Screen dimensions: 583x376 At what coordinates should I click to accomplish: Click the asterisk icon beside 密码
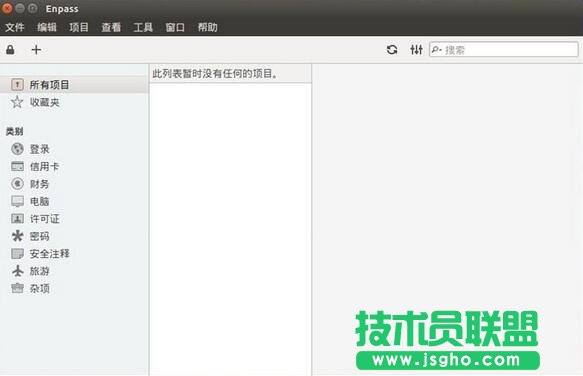point(17,236)
